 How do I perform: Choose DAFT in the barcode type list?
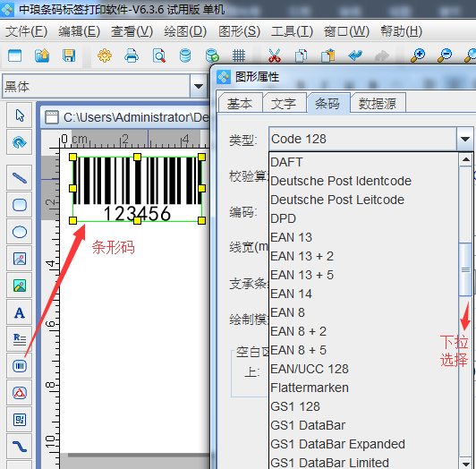click(x=364, y=162)
